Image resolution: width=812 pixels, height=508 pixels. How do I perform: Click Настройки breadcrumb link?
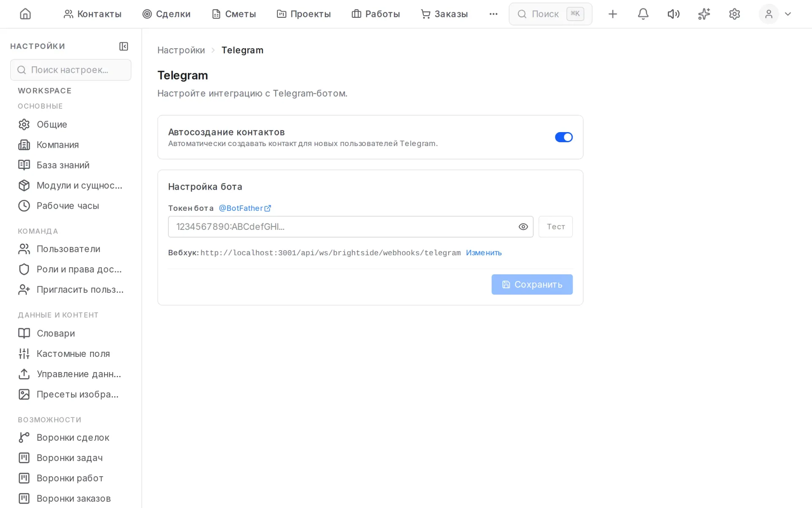pyautogui.click(x=181, y=50)
